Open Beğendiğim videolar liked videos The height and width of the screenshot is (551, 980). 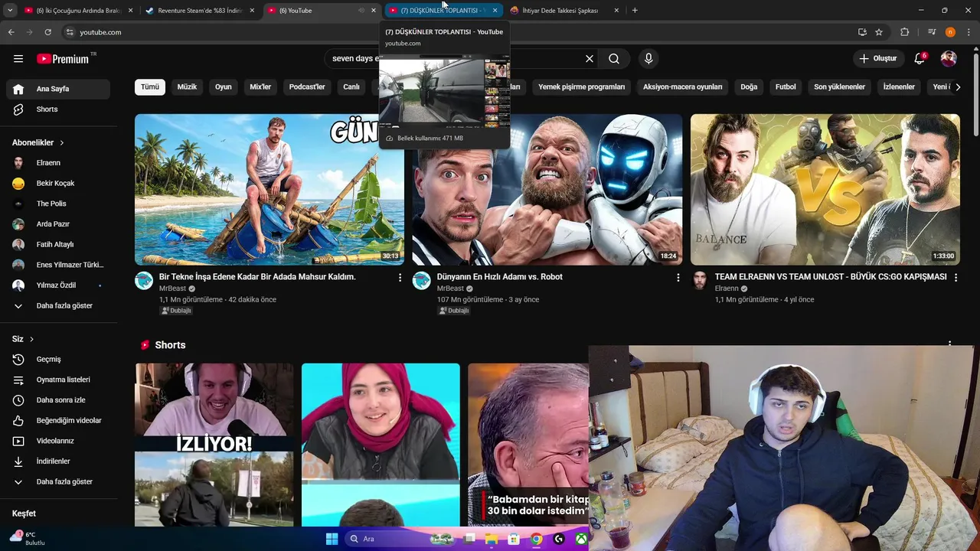[58, 421]
